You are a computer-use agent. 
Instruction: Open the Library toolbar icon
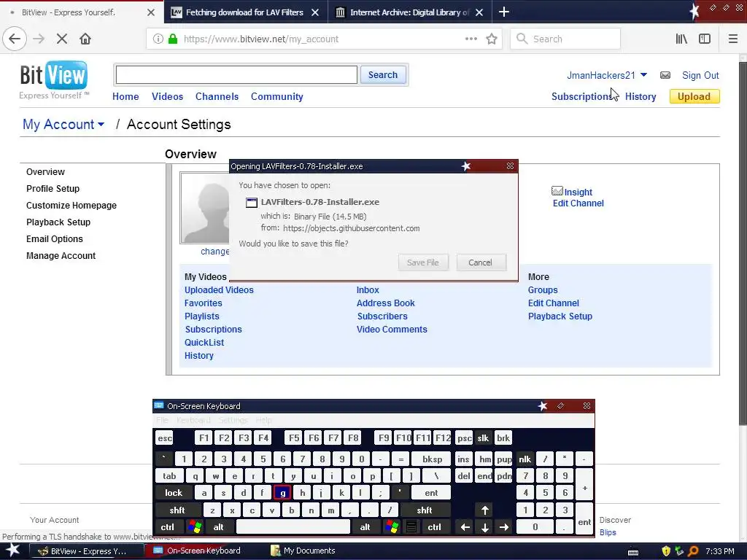click(x=681, y=39)
